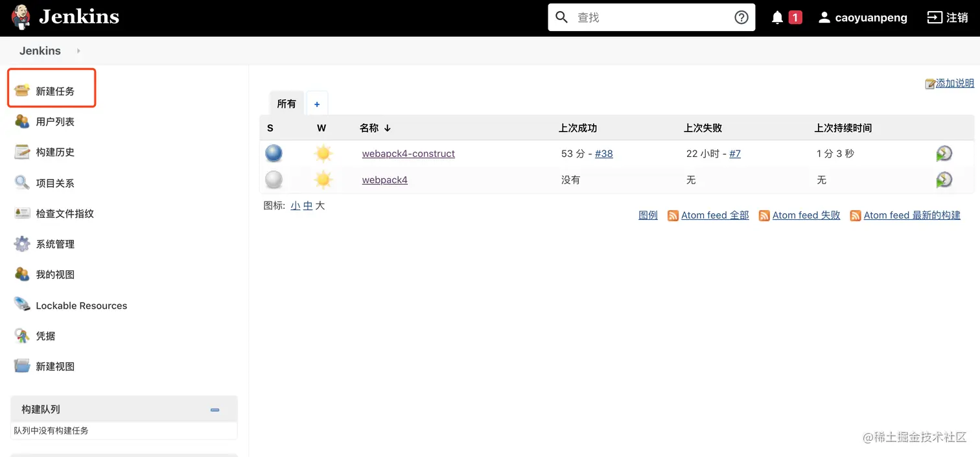
Task: Click the user avatar icon beside caoyuanpeng
Action: coord(824,18)
